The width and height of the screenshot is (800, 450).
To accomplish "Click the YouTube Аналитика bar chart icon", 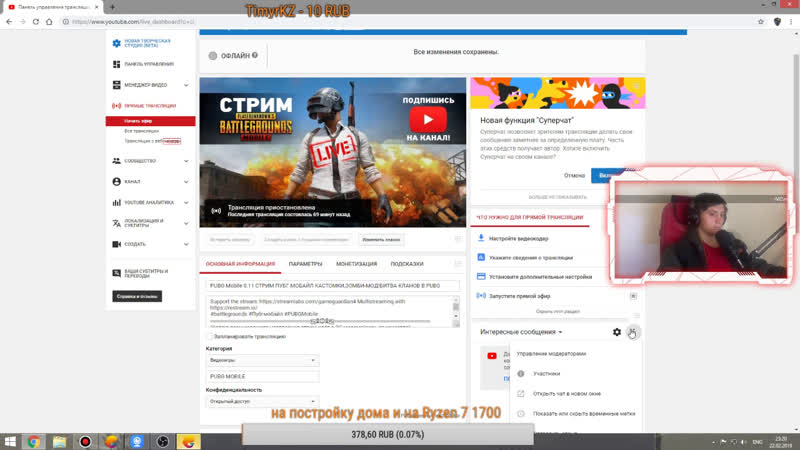I will click(x=116, y=203).
